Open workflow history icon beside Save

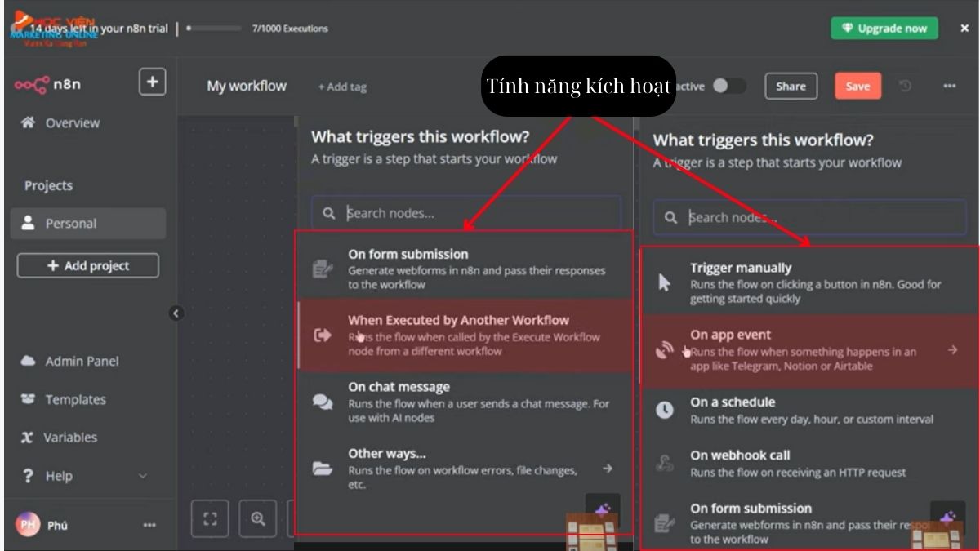point(905,86)
